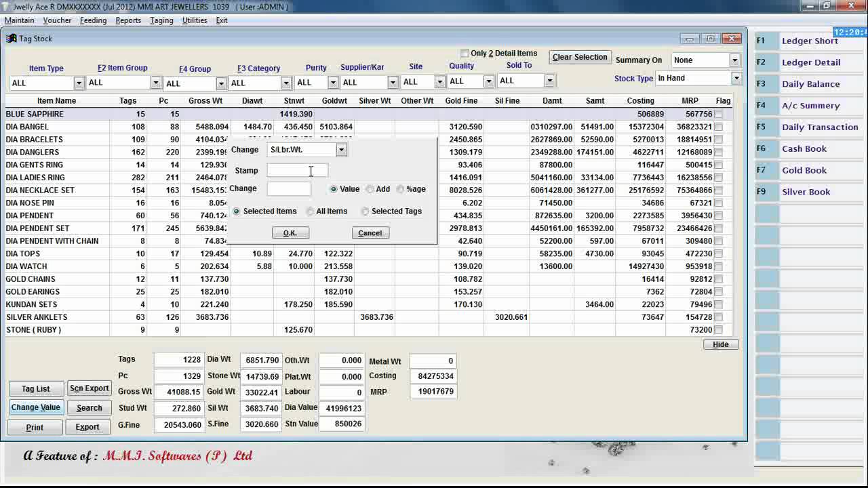
Task: Open the F4 Group dropdown
Action: coord(220,83)
